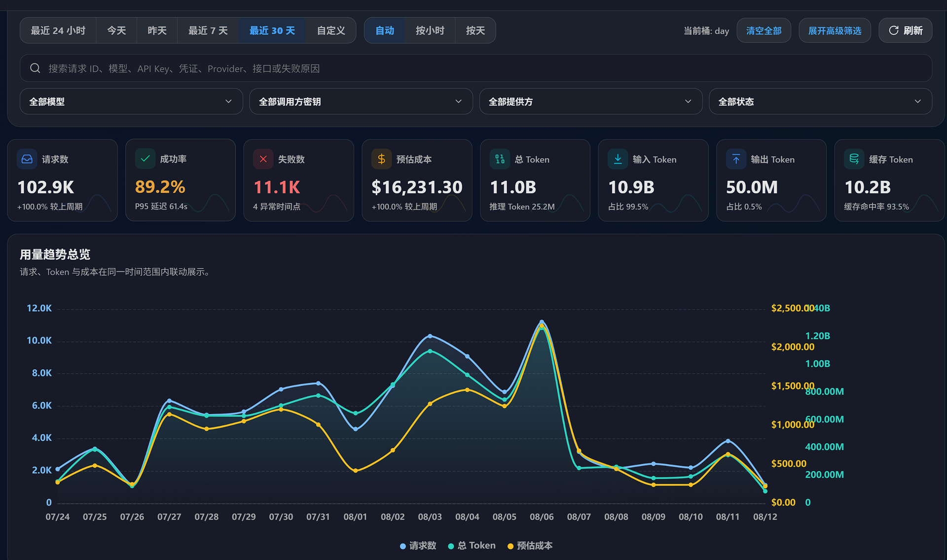Toggle 总 Token series in chart legend

[472, 546]
